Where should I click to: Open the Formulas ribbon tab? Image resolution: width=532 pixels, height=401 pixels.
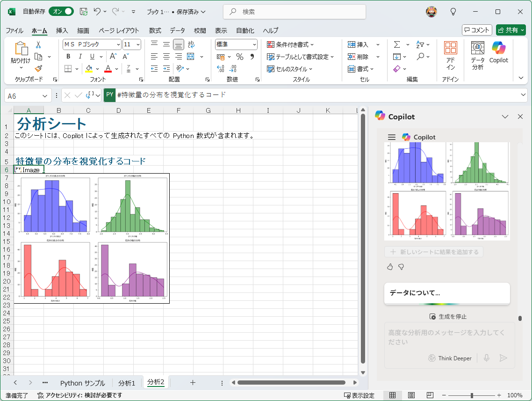coord(155,30)
